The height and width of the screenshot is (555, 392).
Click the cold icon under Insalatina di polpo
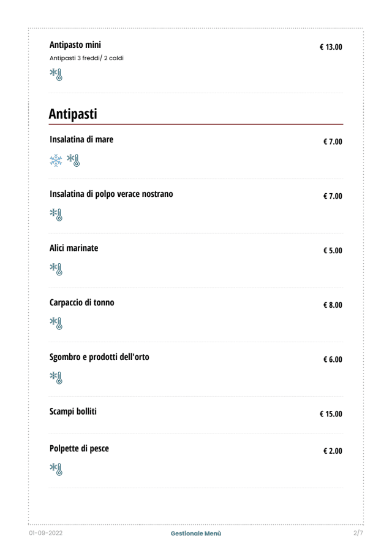[56, 215]
